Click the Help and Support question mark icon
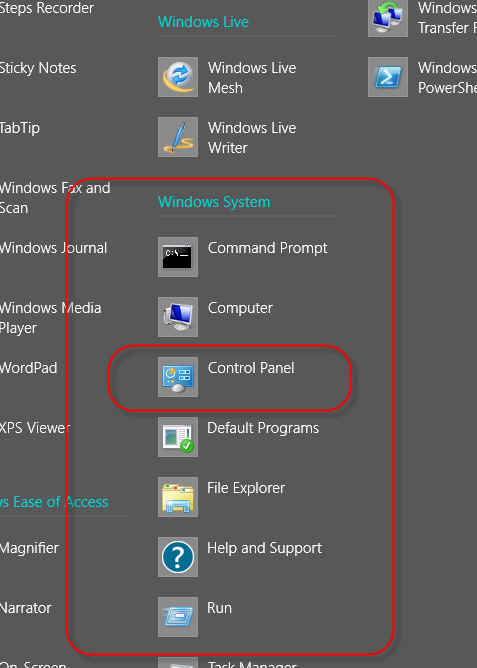 pyautogui.click(x=178, y=557)
